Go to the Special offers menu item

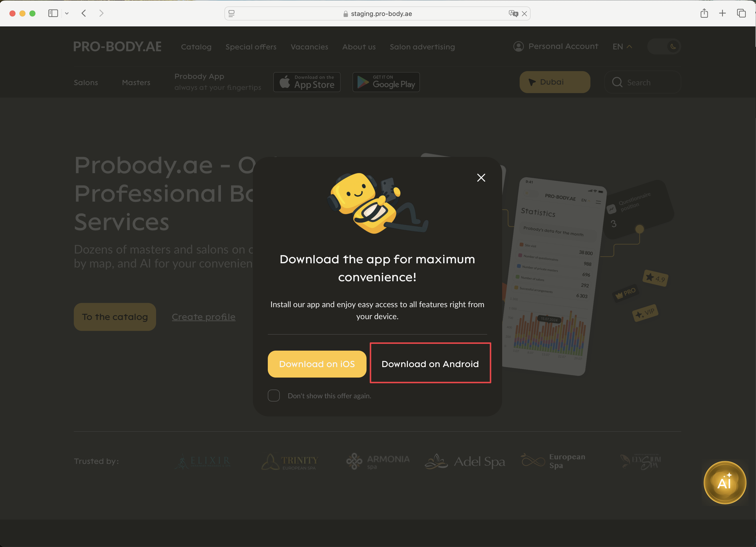(251, 47)
